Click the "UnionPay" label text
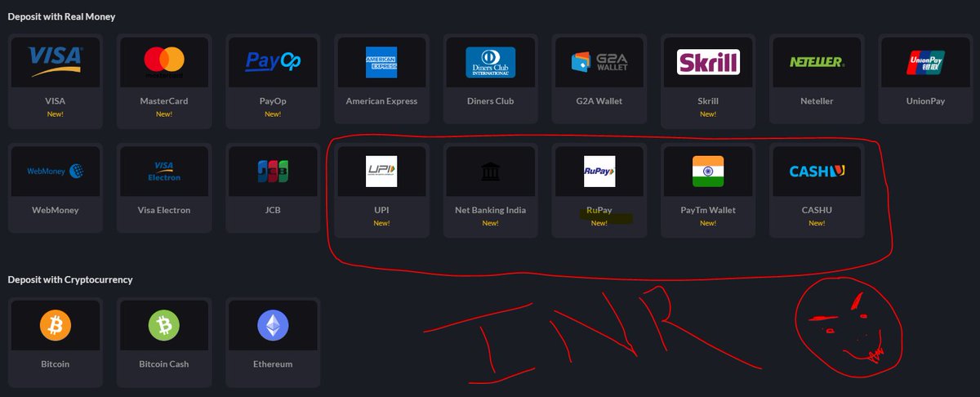The image size is (980, 397). (x=925, y=101)
